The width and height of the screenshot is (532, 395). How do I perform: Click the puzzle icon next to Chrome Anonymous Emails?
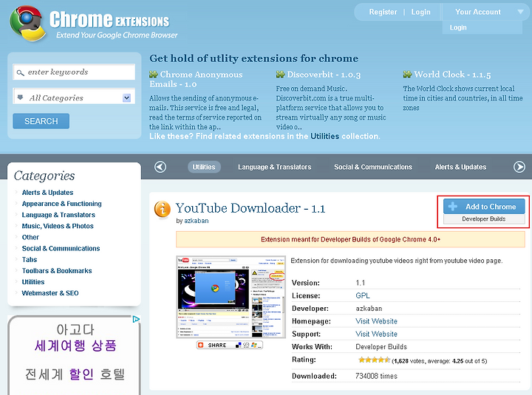point(154,75)
